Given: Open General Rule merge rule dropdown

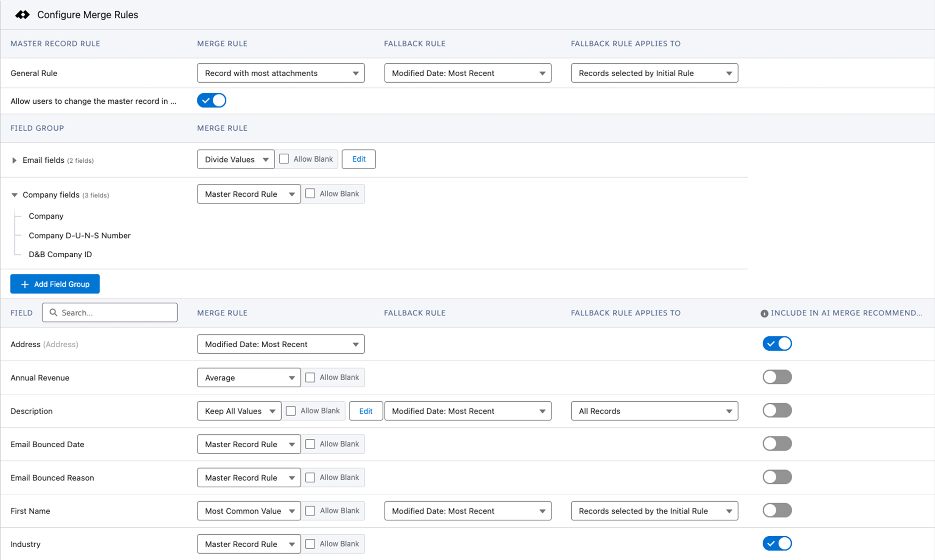Looking at the screenshot, I should (x=281, y=73).
